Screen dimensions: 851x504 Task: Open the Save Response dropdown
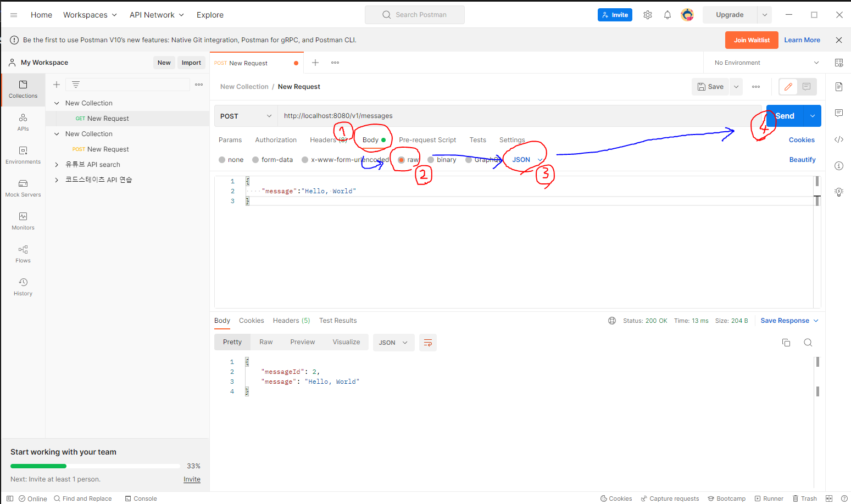coord(789,321)
